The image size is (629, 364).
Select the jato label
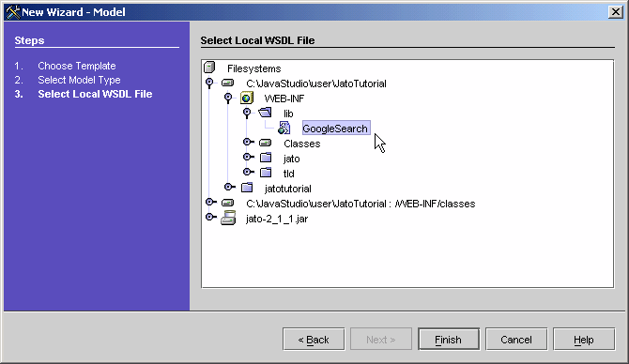[291, 159]
